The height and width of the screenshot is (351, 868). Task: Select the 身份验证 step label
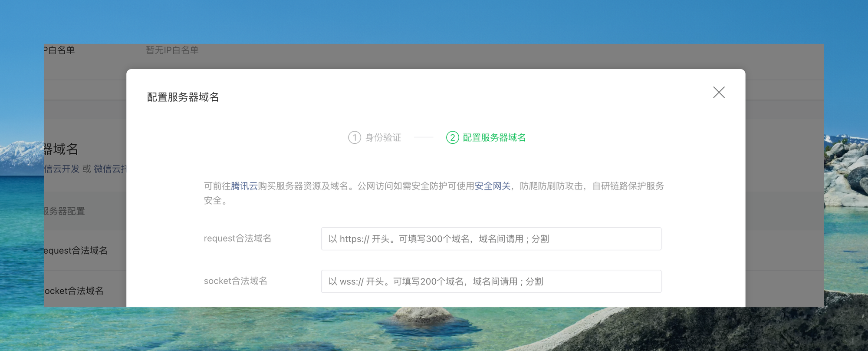coord(383,138)
